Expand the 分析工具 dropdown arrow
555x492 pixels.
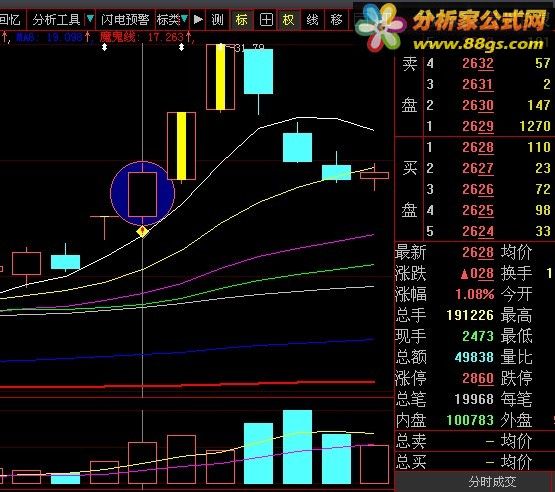click(x=90, y=18)
